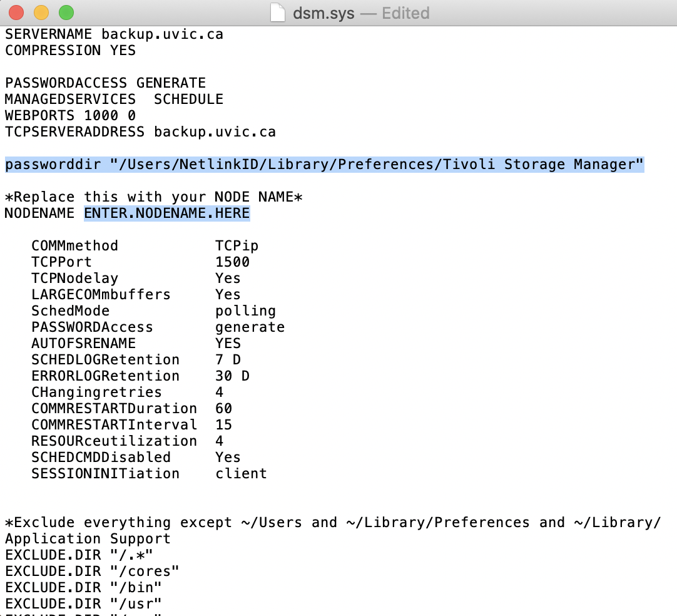Click the 1500 port value
677x616 pixels.
232,262
